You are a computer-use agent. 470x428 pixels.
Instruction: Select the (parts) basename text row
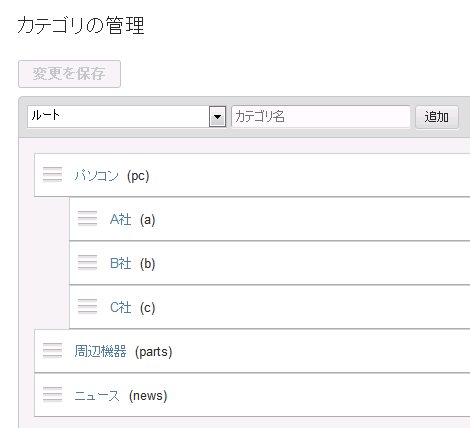pos(153,352)
